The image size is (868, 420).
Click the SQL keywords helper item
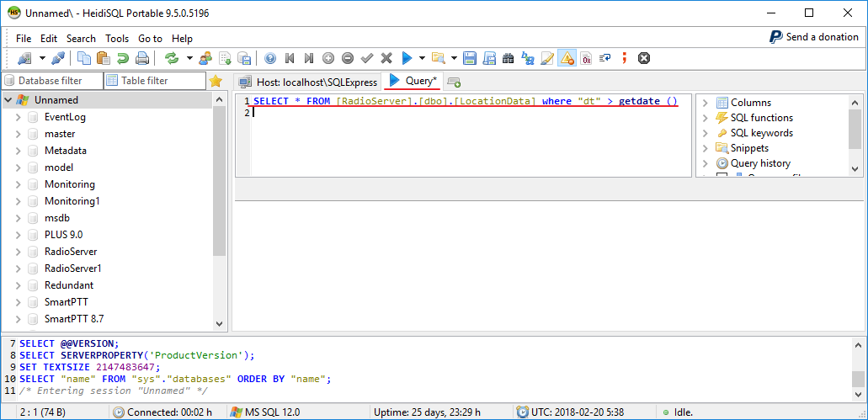point(762,133)
